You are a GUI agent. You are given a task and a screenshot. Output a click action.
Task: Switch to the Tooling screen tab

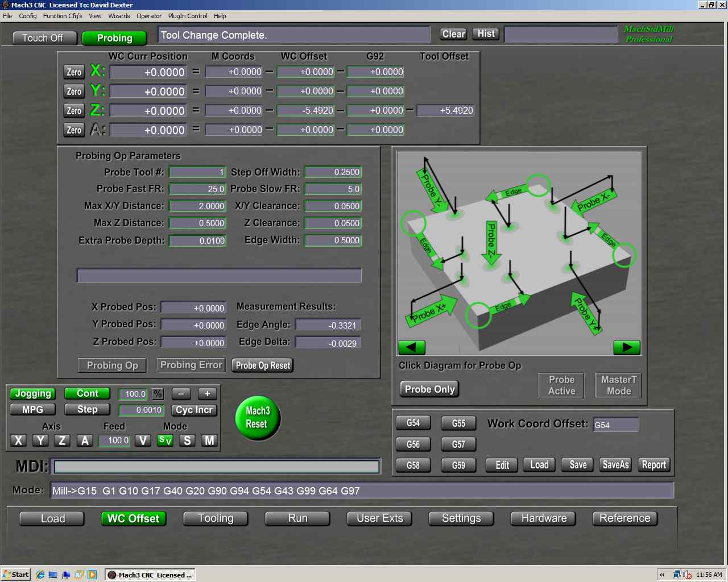pos(216,518)
